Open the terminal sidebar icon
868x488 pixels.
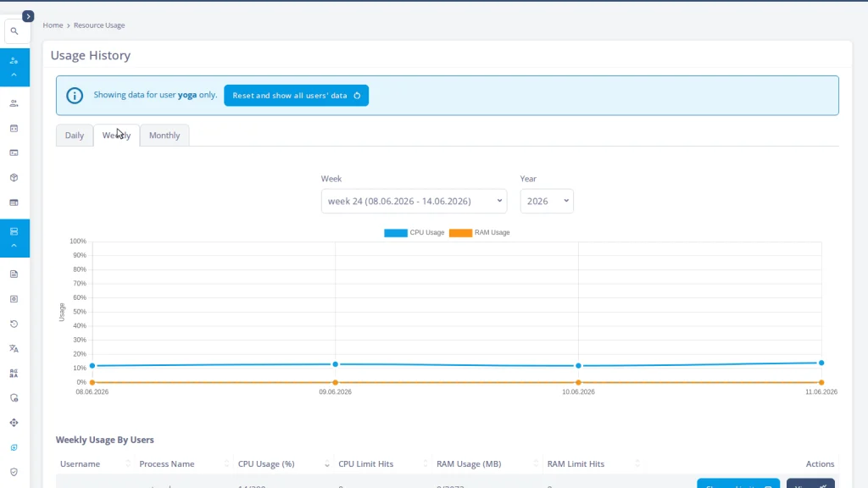coord(14,152)
